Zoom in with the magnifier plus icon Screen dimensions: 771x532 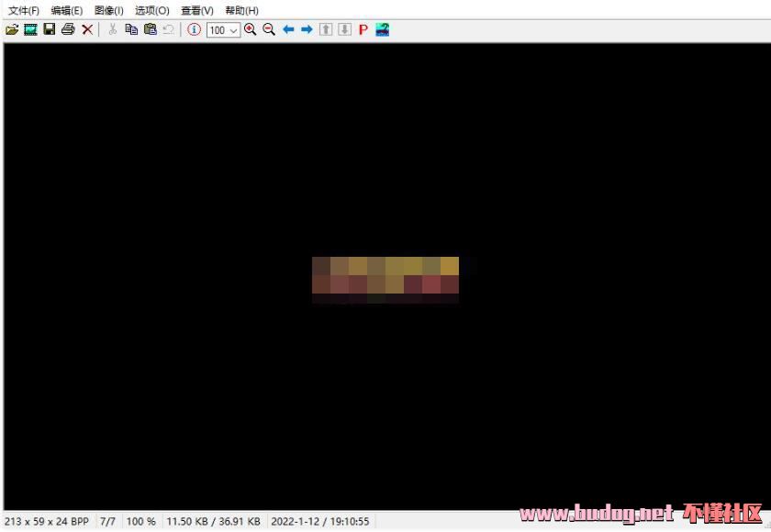coord(251,29)
